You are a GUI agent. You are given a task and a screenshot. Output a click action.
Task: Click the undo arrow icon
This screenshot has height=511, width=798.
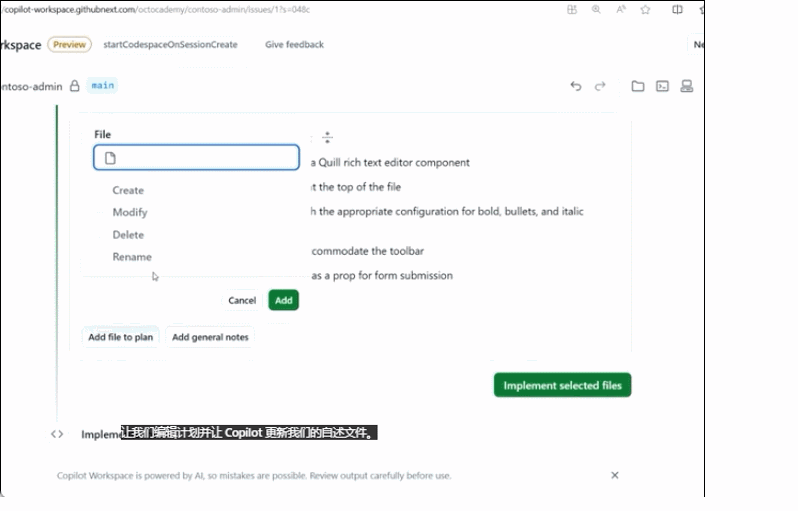tap(575, 86)
